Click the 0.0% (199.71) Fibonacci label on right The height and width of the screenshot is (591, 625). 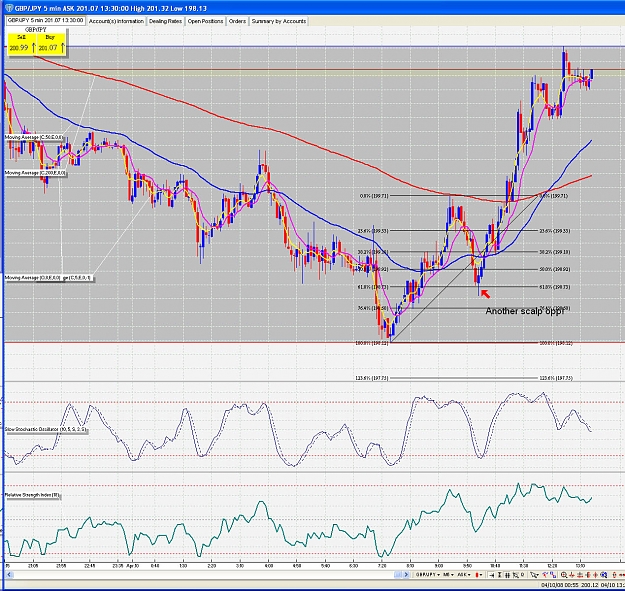coord(554,196)
